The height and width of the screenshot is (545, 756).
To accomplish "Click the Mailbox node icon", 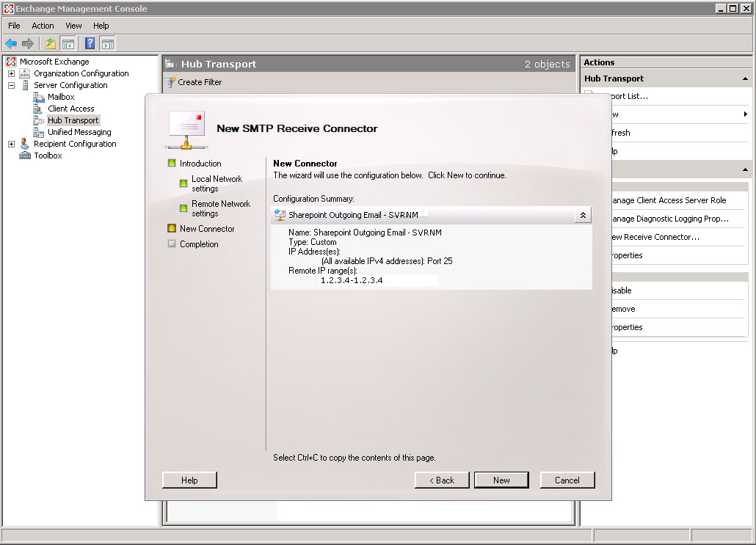I will click(x=39, y=97).
